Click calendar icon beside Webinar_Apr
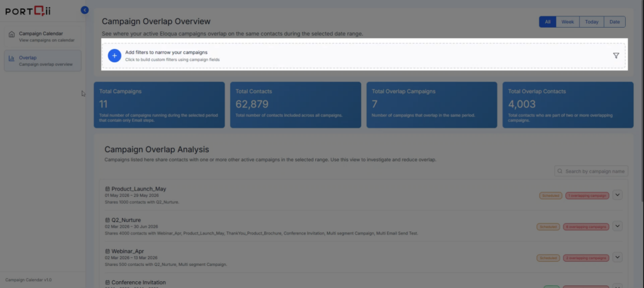 pyautogui.click(x=108, y=252)
